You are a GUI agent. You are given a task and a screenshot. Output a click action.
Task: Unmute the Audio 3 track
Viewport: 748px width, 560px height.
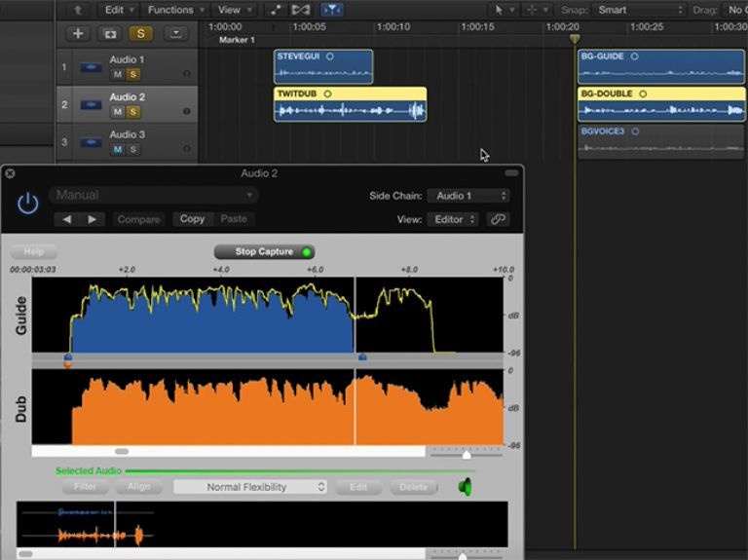point(118,149)
